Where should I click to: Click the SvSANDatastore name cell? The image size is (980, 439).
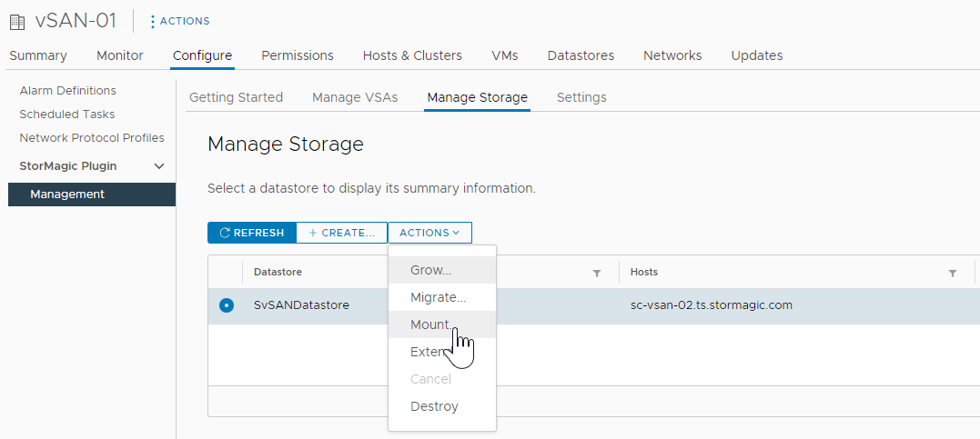[301, 305]
